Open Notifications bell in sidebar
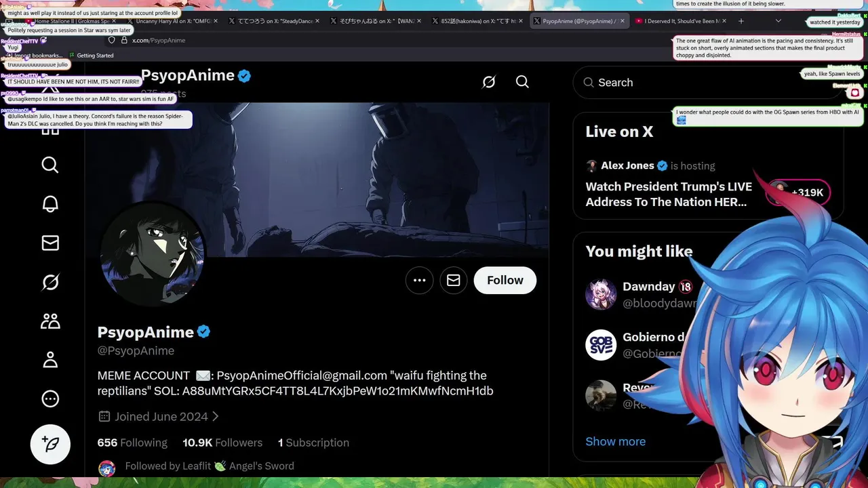This screenshot has width=868, height=488. pos(50,203)
